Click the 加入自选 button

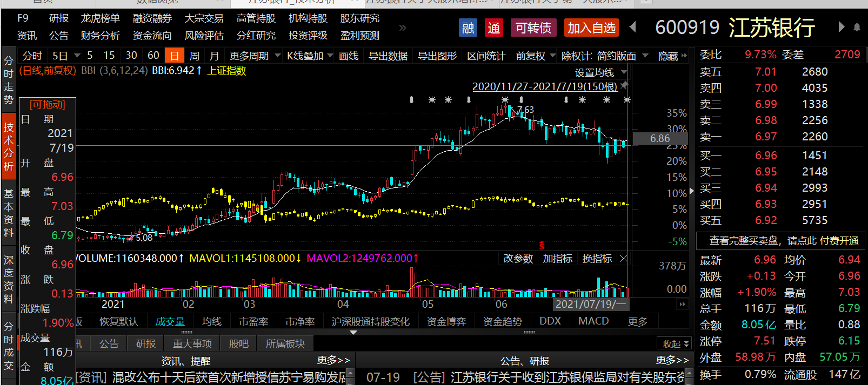point(591,28)
